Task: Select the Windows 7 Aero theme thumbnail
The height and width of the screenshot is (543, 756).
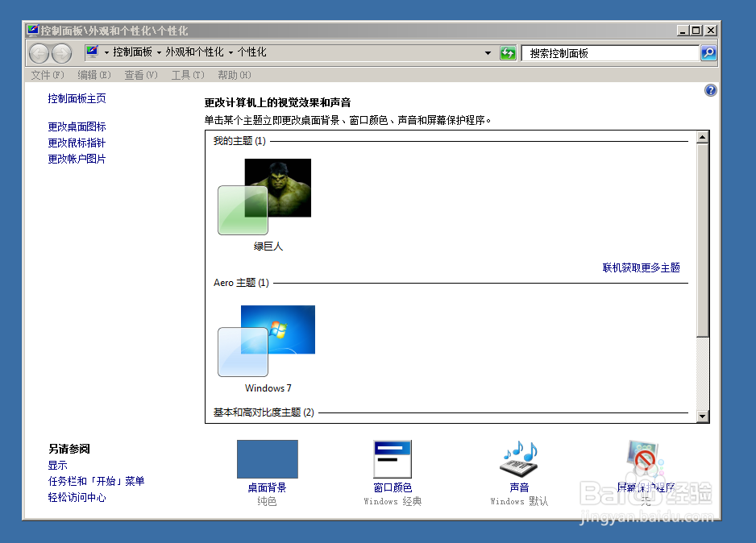Action: click(x=266, y=341)
